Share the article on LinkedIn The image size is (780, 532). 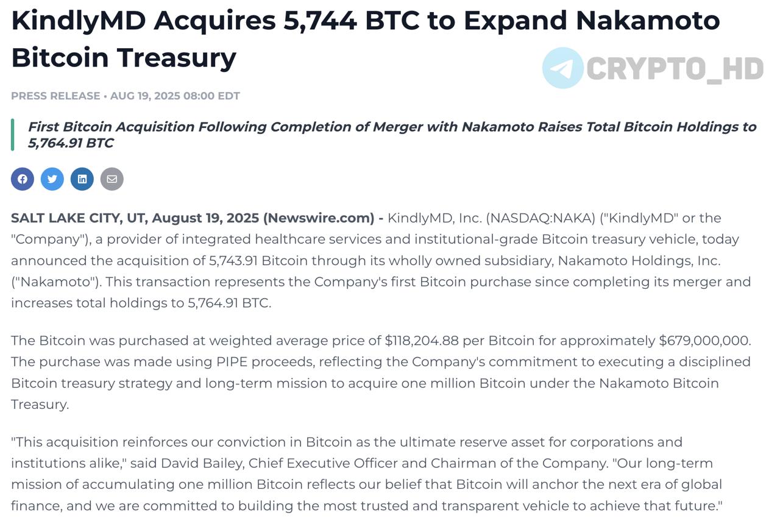pyautogui.click(x=82, y=179)
